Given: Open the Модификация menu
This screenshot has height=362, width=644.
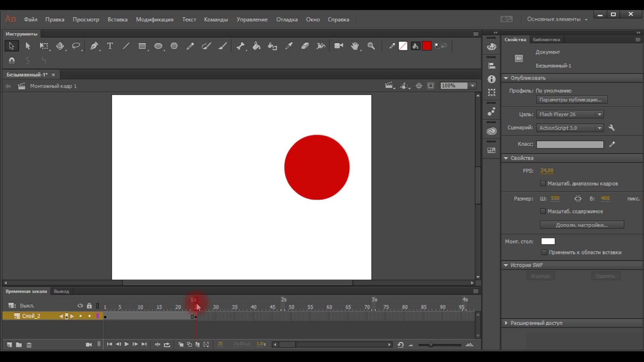Looking at the screenshot, I should click(155, 19).
